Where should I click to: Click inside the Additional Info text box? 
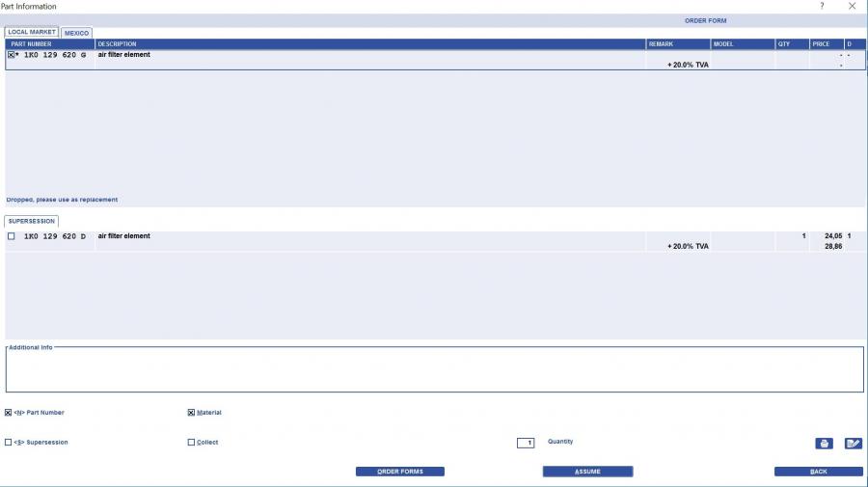tap(434, 371)
